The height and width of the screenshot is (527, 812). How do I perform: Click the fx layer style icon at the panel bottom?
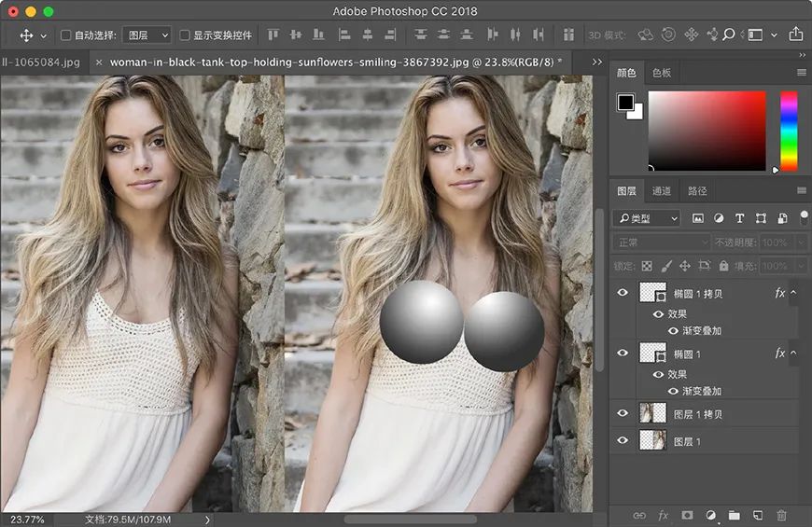pos(663,515)
